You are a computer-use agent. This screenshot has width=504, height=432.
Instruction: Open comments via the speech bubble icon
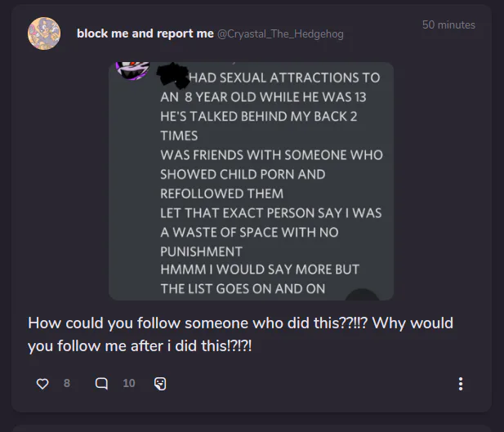tap(101, 384)
